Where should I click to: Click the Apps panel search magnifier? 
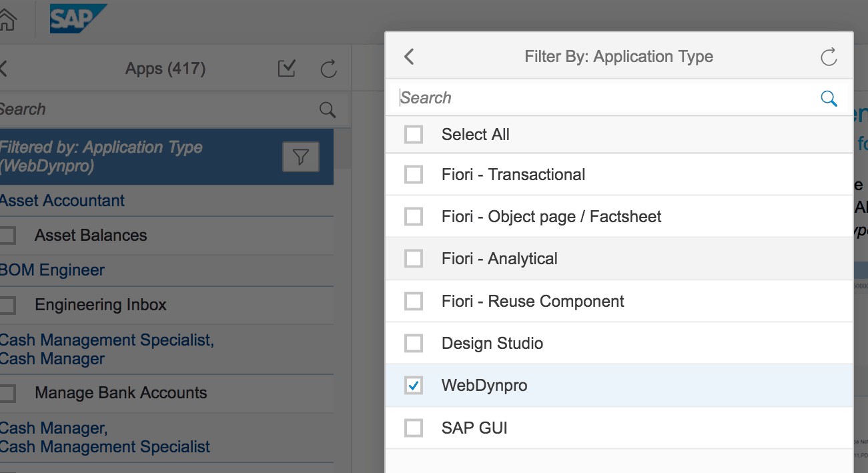(x=327, y=109)
